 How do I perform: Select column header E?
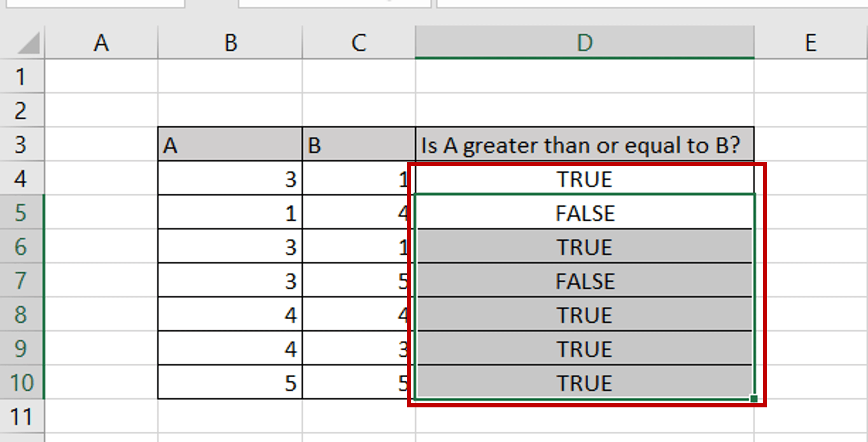coord(812,42)
